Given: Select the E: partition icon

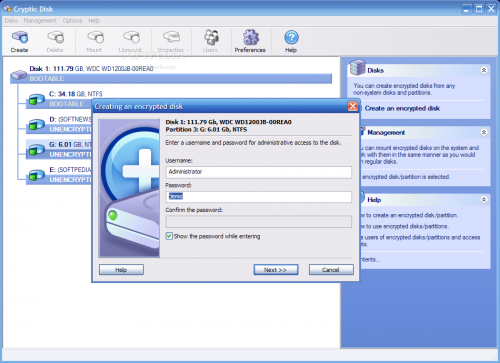Looking at the screenshot, I should click(36, 175).
